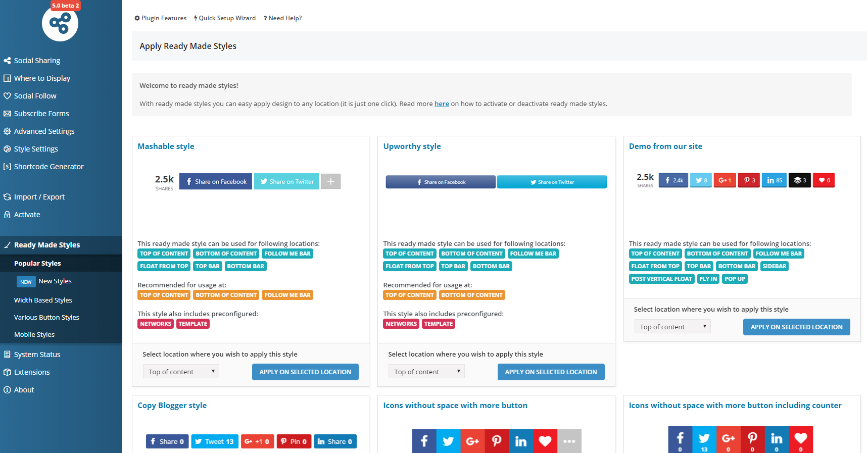Click Plugin Features link
Viewport: 868px width, 453px height.
point(160,18)
